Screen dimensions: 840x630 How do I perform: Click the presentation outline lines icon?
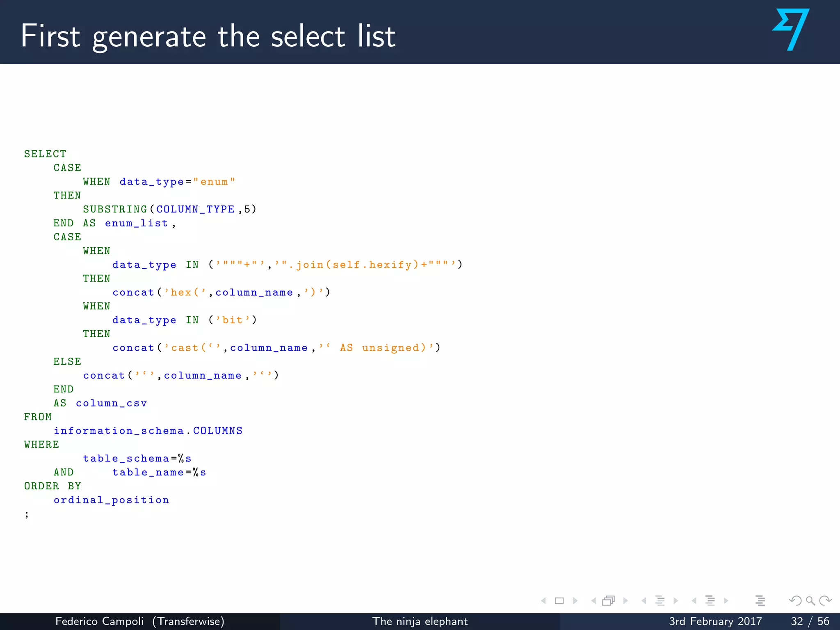760,601
